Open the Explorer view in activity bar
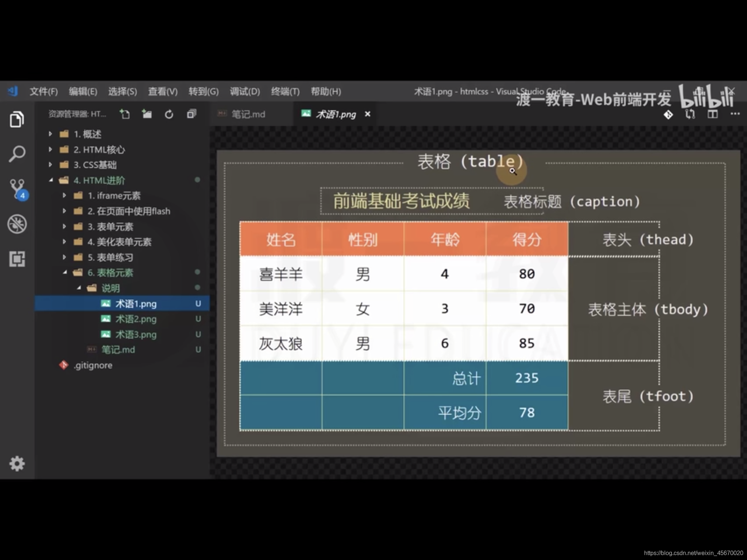The width and height of the screenshot is (747, 560). click(17, 119)
